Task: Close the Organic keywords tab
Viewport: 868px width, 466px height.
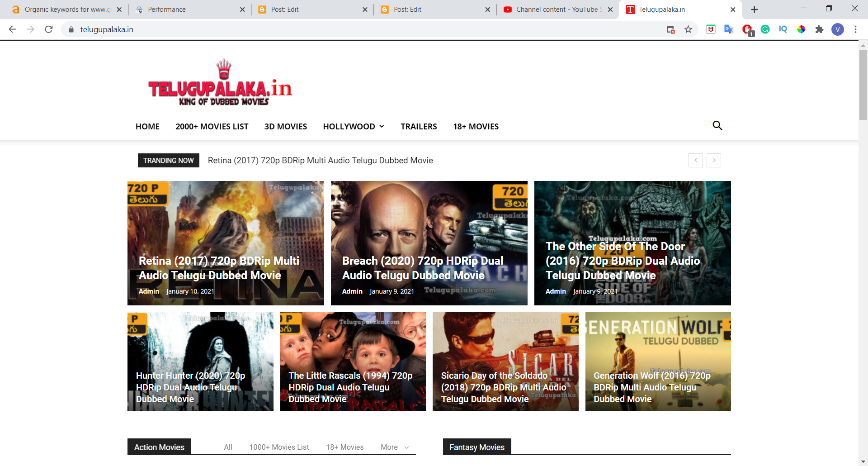Action: click(x=119, y=10)
